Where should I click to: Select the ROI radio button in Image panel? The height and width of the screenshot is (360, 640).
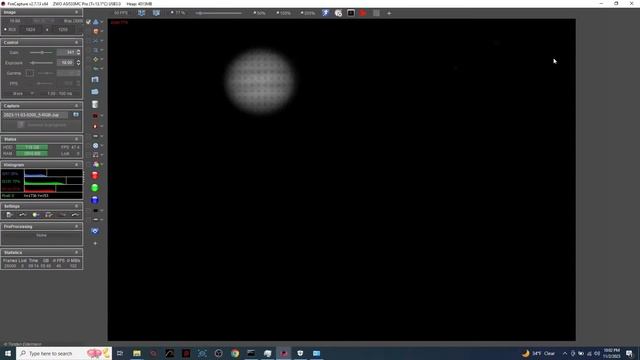tap(5, 29)
